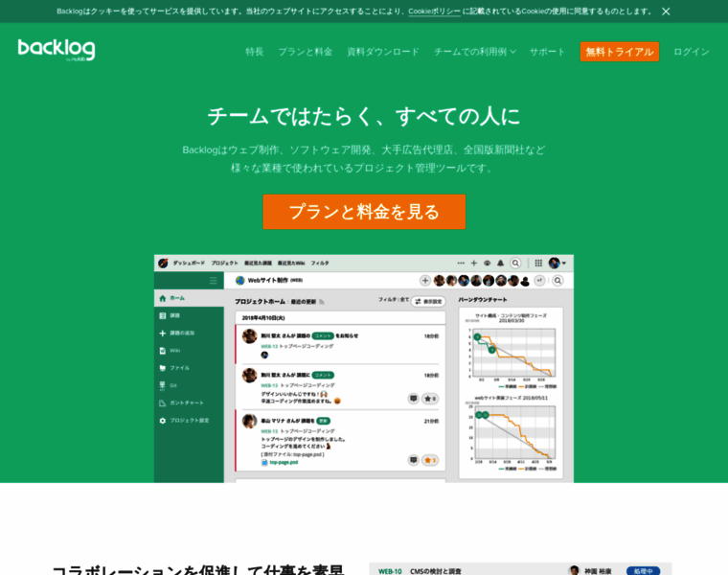The height and width of the screenshot is (575, 728).
Task: Select ホーム in the green sidebar
Action: [189, 298]
